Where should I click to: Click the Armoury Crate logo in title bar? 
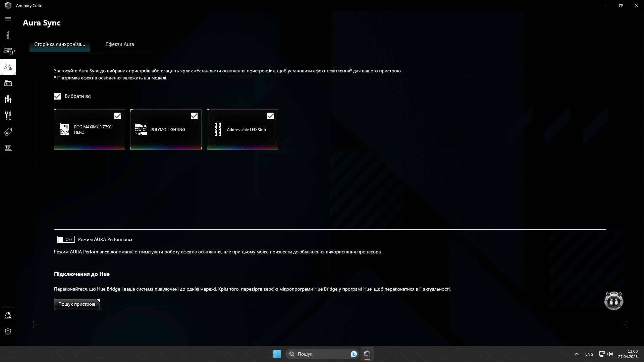[x=8, y=5]
